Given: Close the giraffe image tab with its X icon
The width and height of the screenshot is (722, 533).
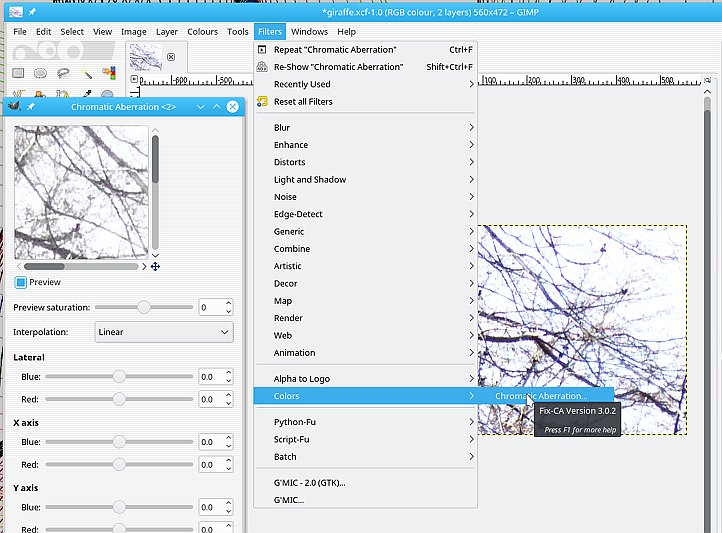Looking at the screenshot, I should pos(171,57).
